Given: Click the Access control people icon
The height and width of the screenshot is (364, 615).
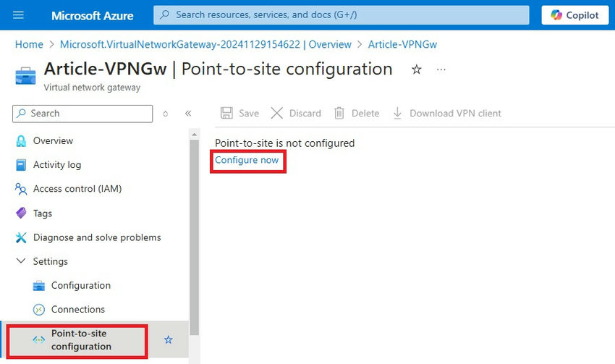Looking at the screenshot, I should pos(21,189).
